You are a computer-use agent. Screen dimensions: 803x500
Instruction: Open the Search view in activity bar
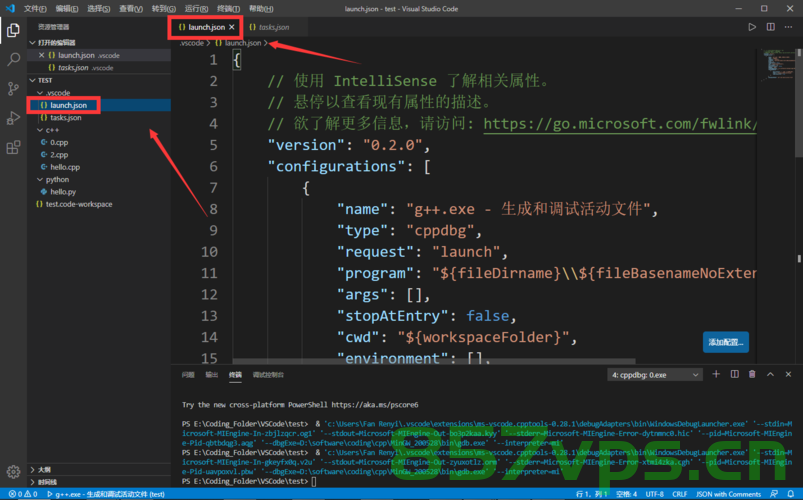[x=13, y=59]
